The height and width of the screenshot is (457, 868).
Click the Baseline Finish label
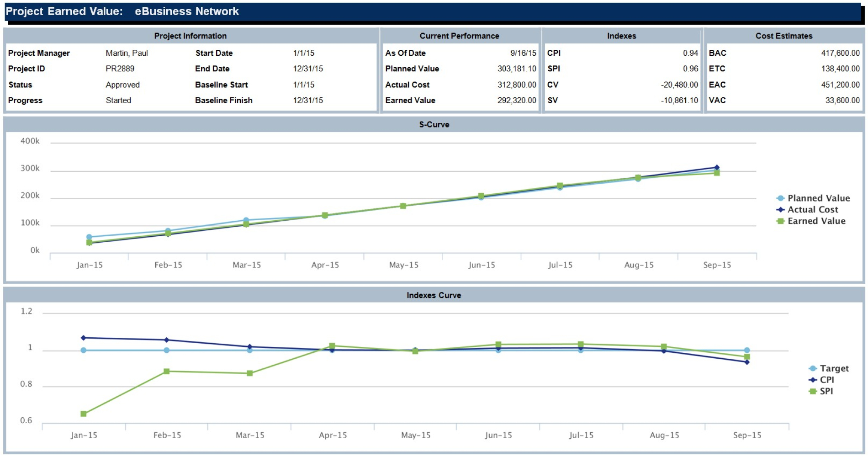pyautogui.click(x=224, y=100)
